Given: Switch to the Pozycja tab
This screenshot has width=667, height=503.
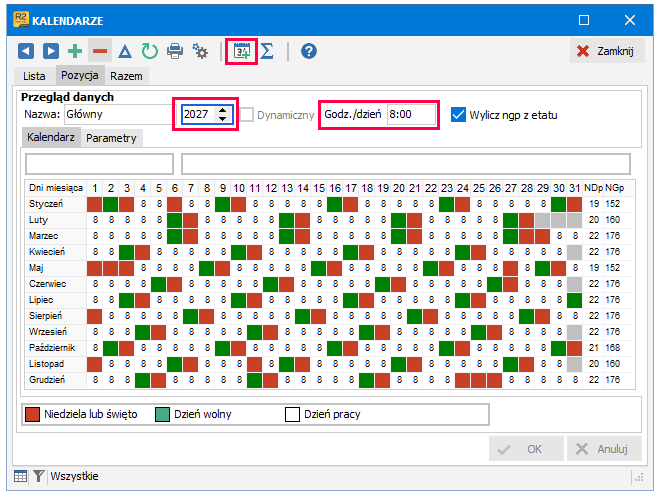Looking at the screenshot, I should (80, 75).
